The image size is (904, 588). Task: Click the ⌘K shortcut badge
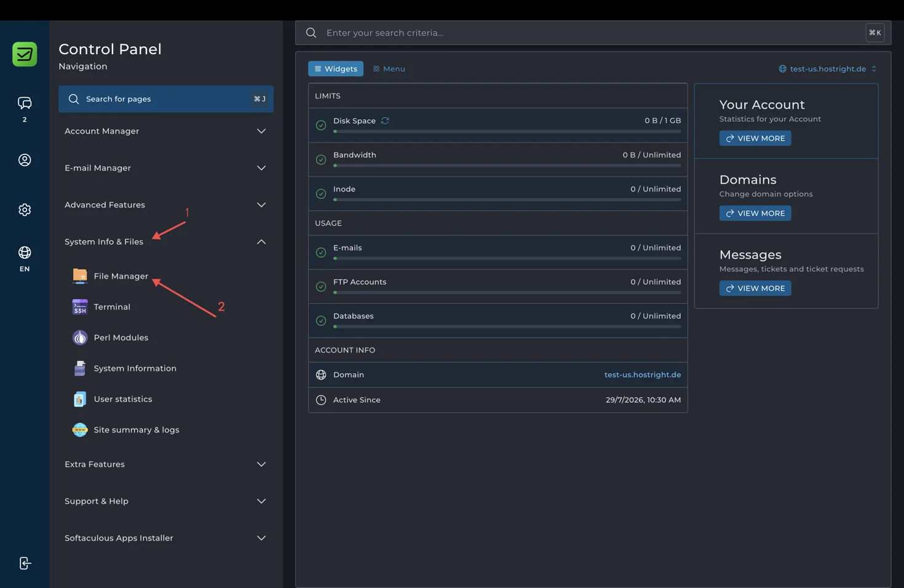[x=875, y=33]
